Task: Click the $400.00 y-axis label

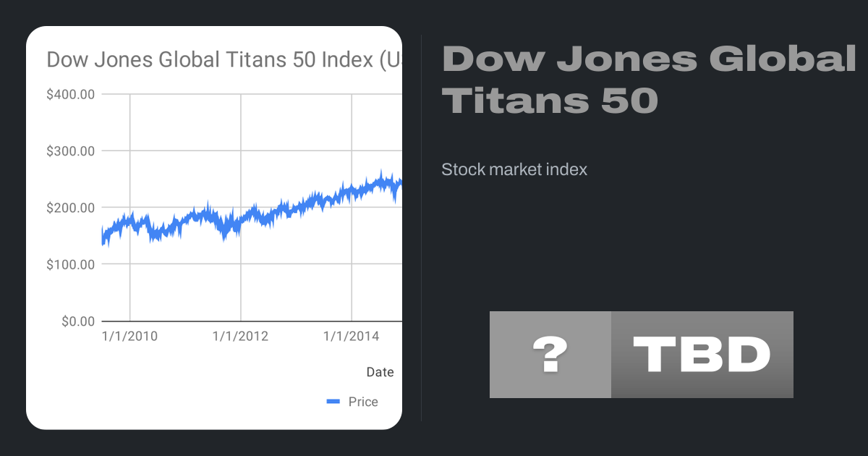Action: point(70,94)
